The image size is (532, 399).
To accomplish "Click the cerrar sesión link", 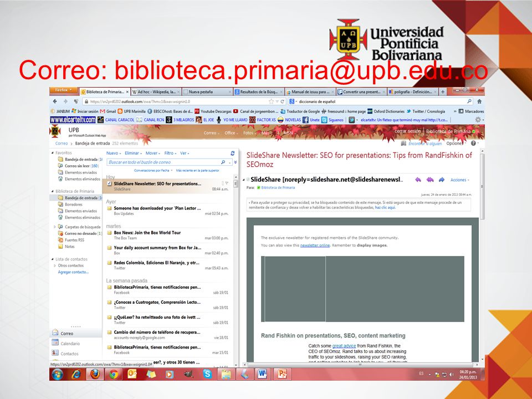I will click(x=407, y=131).
